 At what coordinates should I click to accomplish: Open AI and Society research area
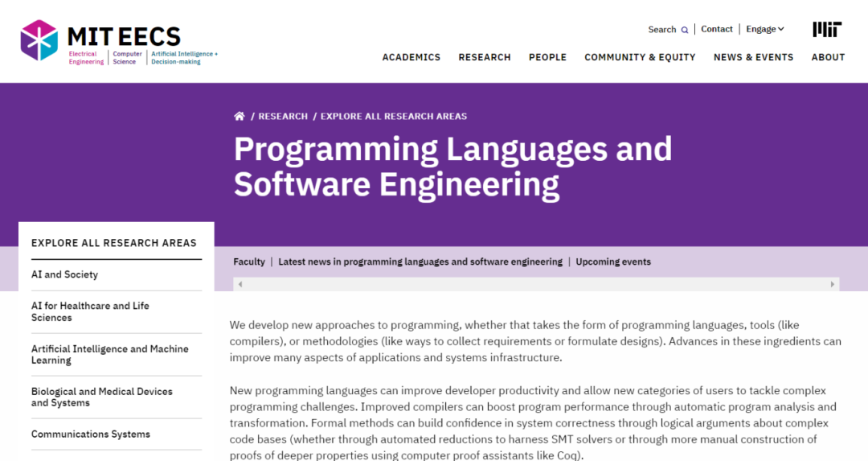coord(65,274)
